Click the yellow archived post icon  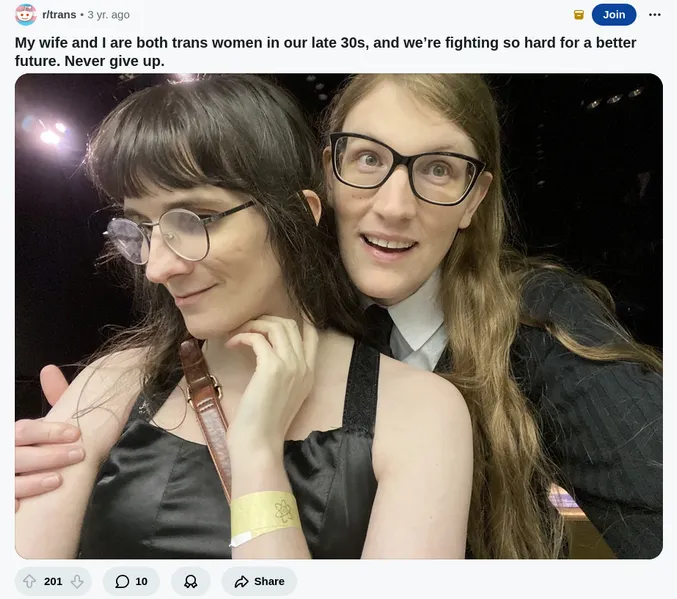click(x=579, y=15)
